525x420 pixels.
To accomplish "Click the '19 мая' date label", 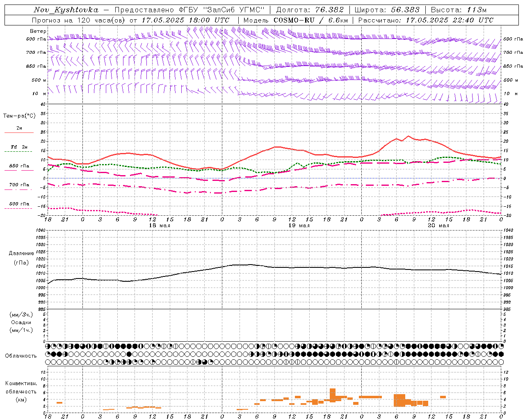I will (x=299, y=226).
